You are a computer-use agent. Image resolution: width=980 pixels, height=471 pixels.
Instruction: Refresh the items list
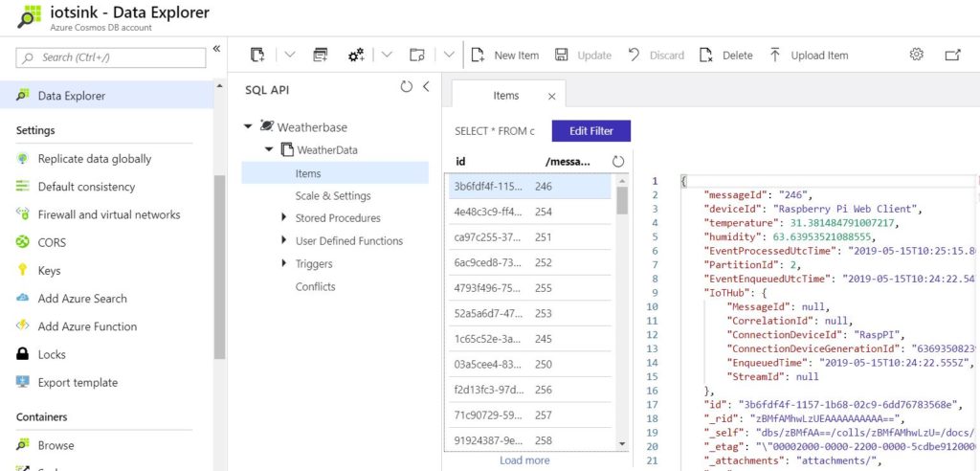(x=618, y=162)
